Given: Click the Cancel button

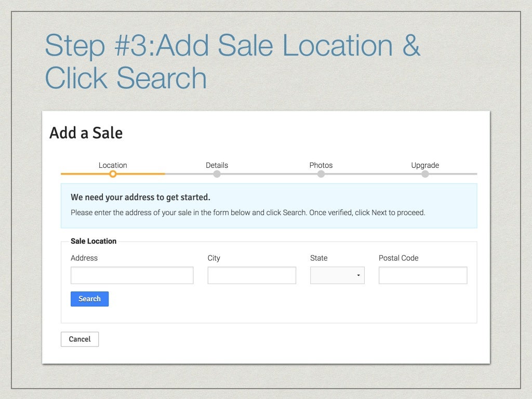Looking at the screenshot, I should click(x=79, y=339).
